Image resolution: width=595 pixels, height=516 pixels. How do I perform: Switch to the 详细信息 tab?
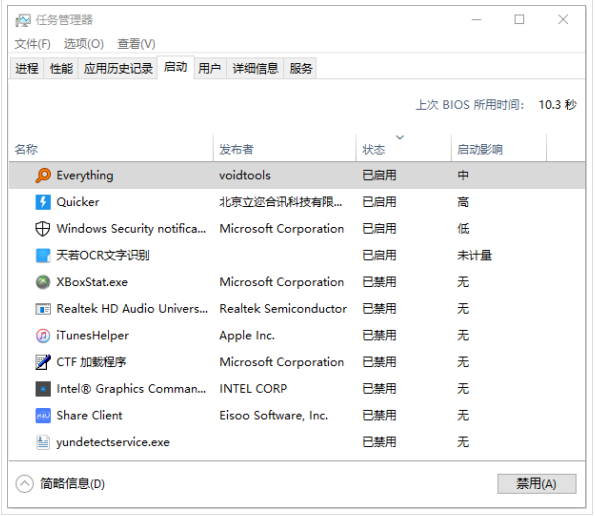pos(255,69)
